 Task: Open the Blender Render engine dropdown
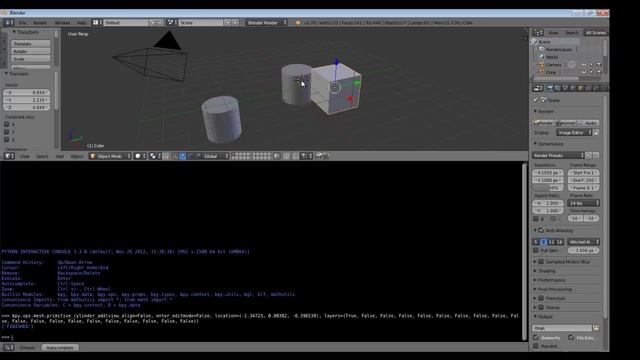[x=266, y=22]
